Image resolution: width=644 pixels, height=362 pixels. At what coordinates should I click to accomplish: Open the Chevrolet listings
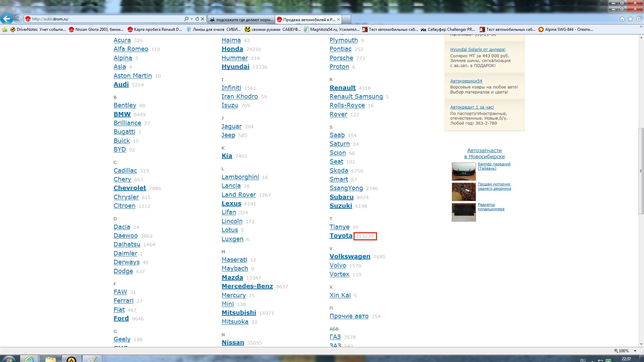coord(130,188)
